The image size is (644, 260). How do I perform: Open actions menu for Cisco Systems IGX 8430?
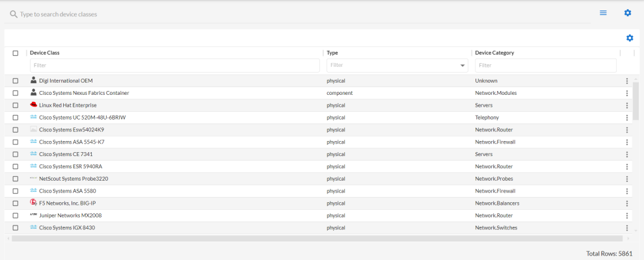626,227
